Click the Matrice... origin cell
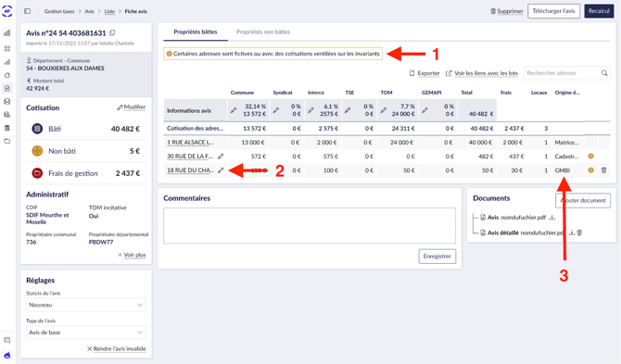This screenshot has height=364, width=621. (x=566, y=143)
